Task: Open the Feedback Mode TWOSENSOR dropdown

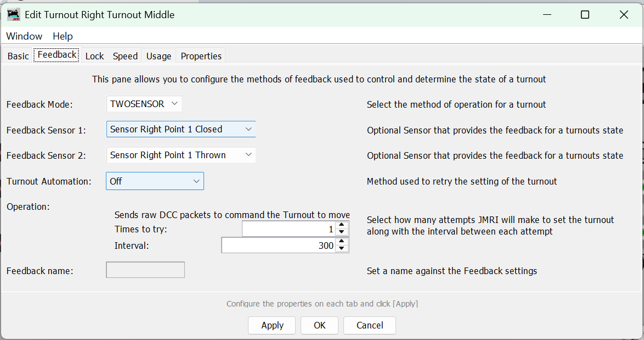Action: [144, 104]
